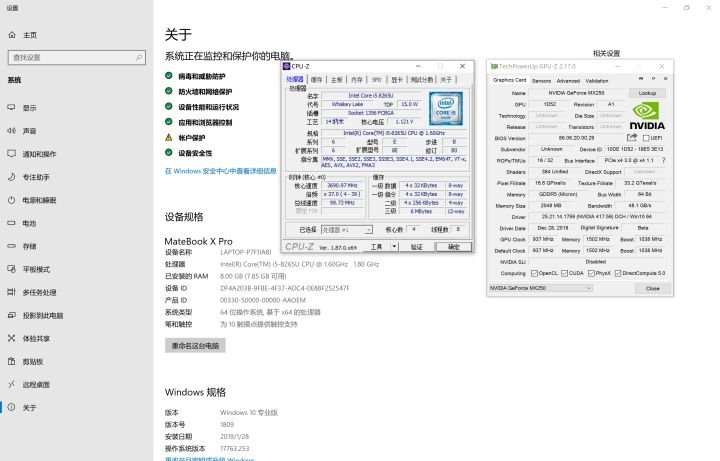The height and width of the screenshot is (461, 720).
Task: Click Rename this PC (重命名这台电脑) button
Action: (x=195, y=345)
